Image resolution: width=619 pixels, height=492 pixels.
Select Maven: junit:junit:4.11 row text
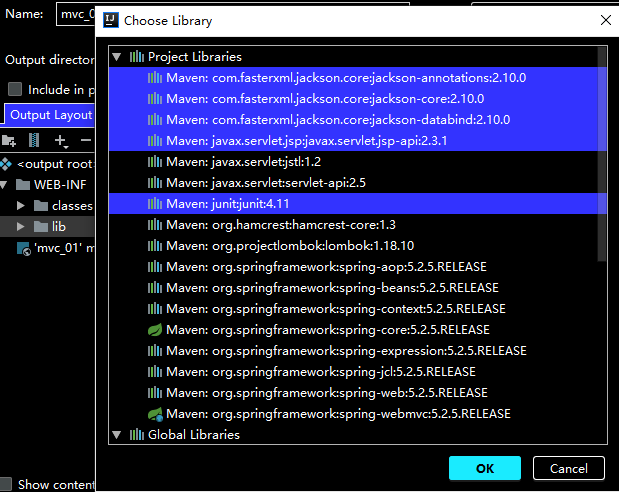point(228,204)
